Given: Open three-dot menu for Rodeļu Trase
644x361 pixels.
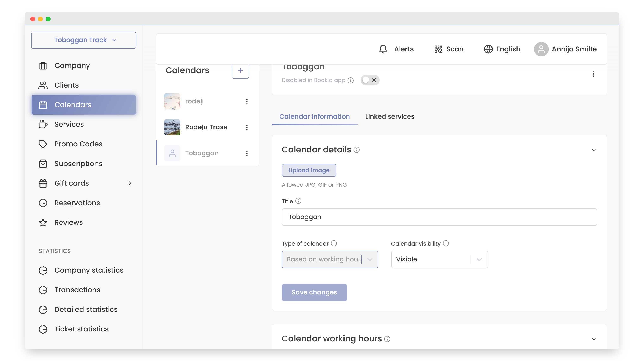Looking at the screenshot, I should pos(247,127).
